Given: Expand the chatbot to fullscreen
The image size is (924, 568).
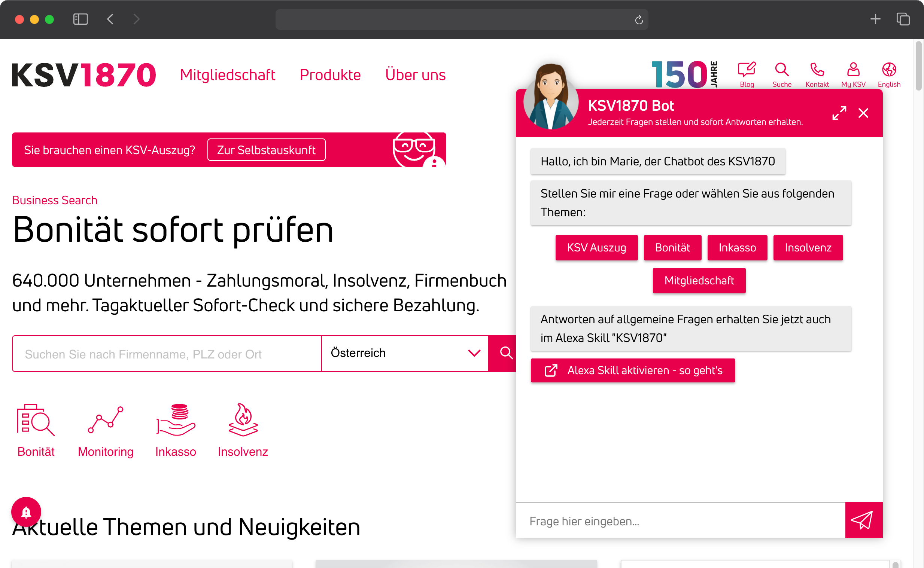Looking at the screenshot, I should pyautogui.click(x=838, y=112).
